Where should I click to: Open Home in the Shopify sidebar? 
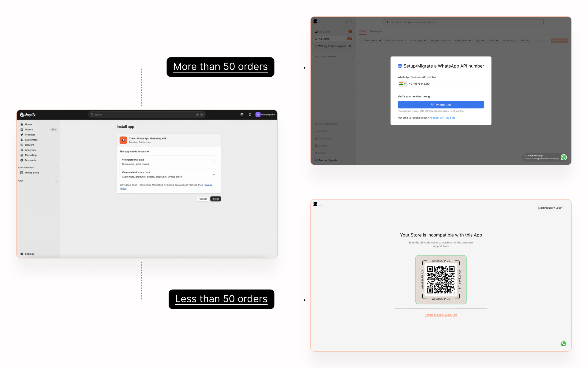(28, 124)
